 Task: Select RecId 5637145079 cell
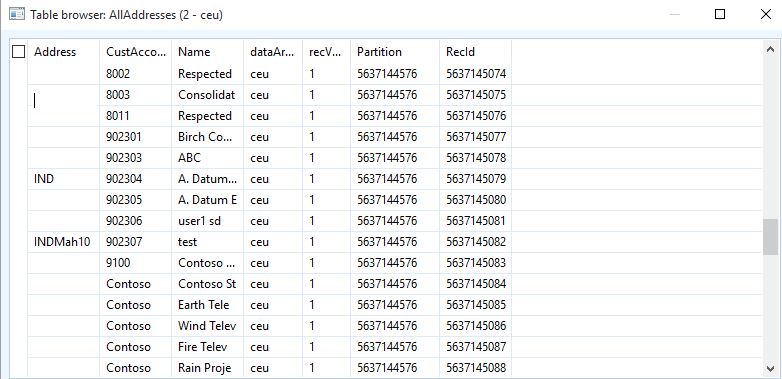(x=475, y=179)
